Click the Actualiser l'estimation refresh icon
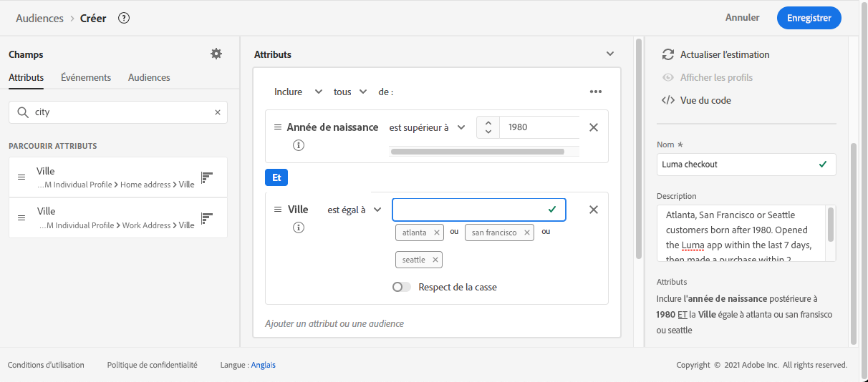The height and width of the screenshot is (382, 868). (x=668, y=54)
